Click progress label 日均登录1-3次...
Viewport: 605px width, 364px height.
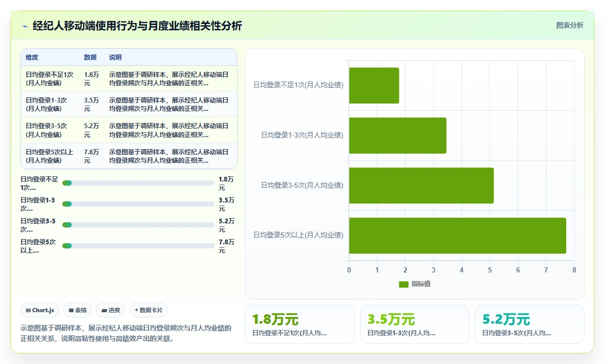tap(38, 204)
